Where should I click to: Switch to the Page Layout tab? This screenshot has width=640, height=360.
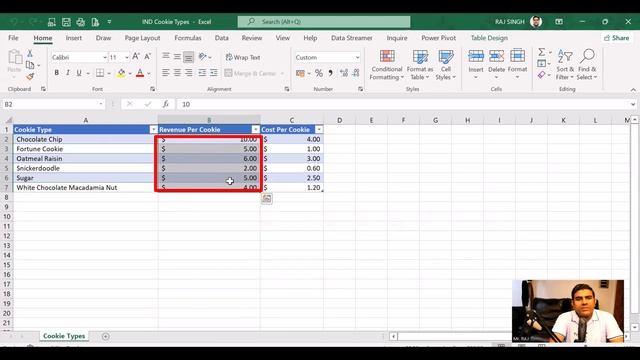[x=142, y=38]
